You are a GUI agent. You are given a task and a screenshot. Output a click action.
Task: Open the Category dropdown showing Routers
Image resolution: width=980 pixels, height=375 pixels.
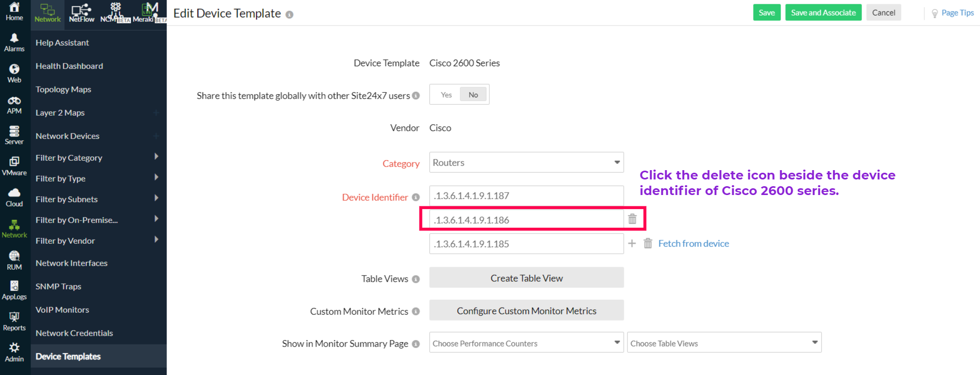(x=526, y=162)
